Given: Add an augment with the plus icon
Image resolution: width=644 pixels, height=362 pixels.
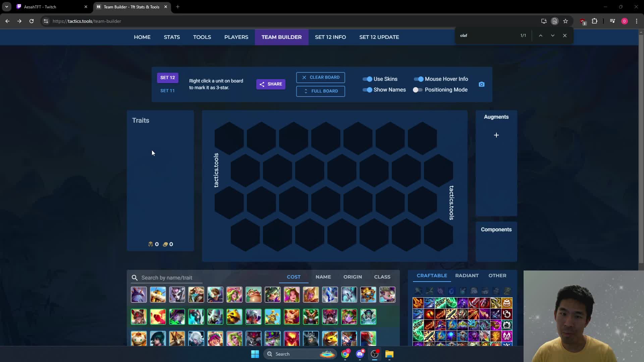Looking at the screenshot, I should tap(496, 135).
